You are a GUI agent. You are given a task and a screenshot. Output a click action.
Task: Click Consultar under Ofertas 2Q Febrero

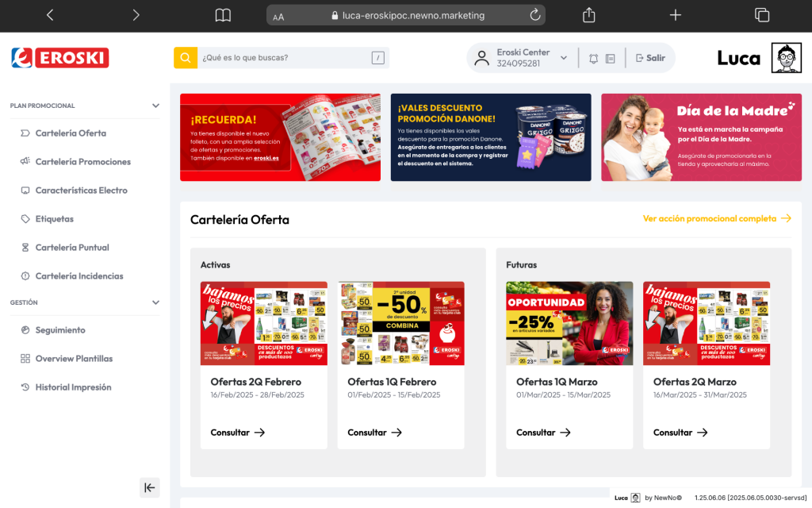237,433
